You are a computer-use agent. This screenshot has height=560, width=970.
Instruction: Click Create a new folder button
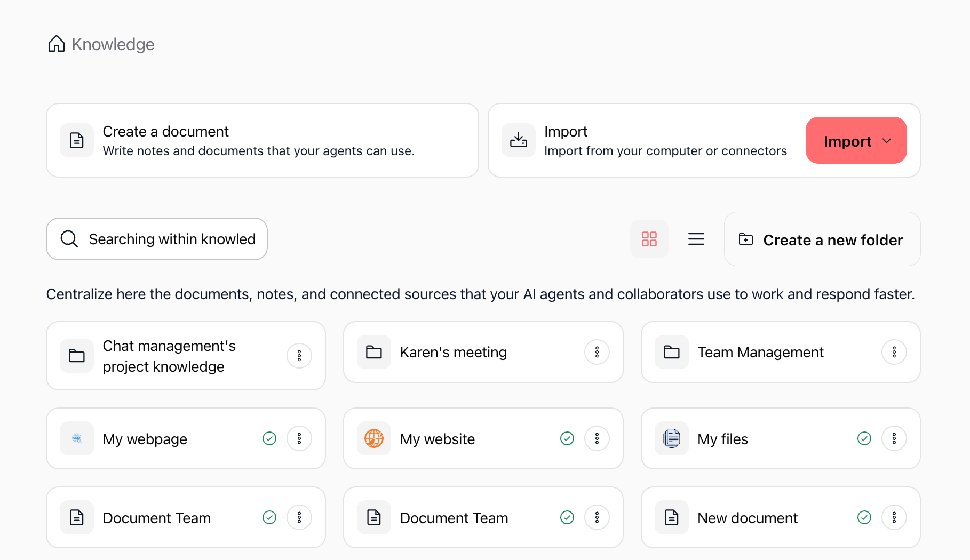(822, 239)
